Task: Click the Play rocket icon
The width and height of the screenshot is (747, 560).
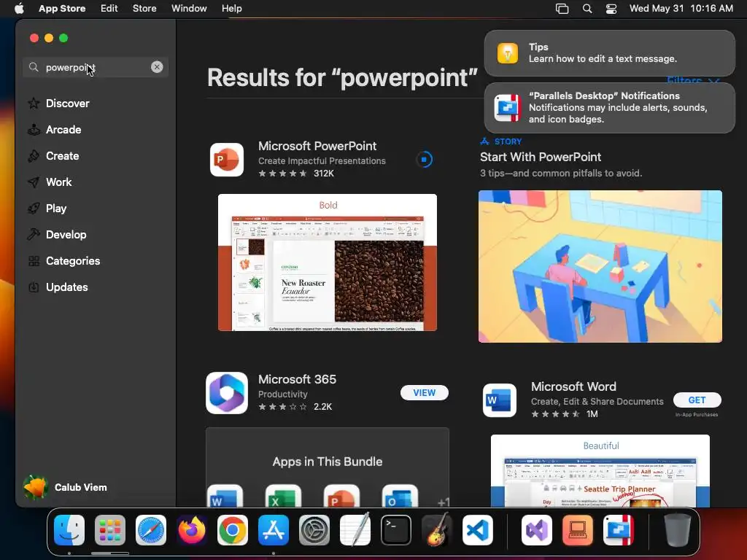Action: (34, 208)
